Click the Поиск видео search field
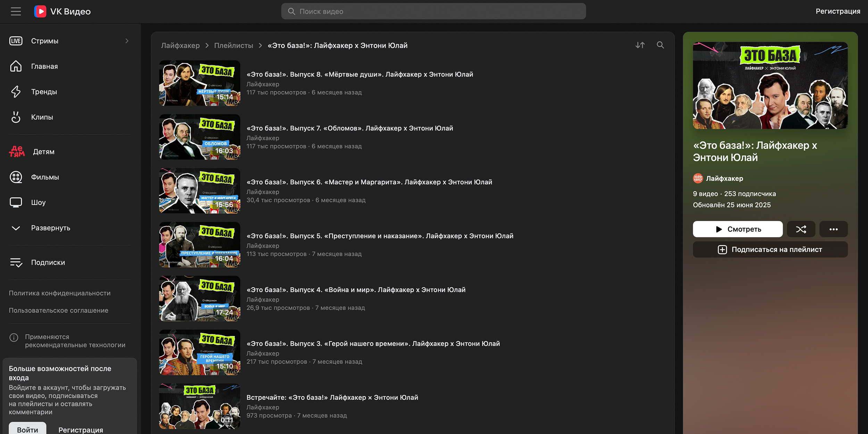The width and height of the screenshot is (868, 434). (433, 11)
